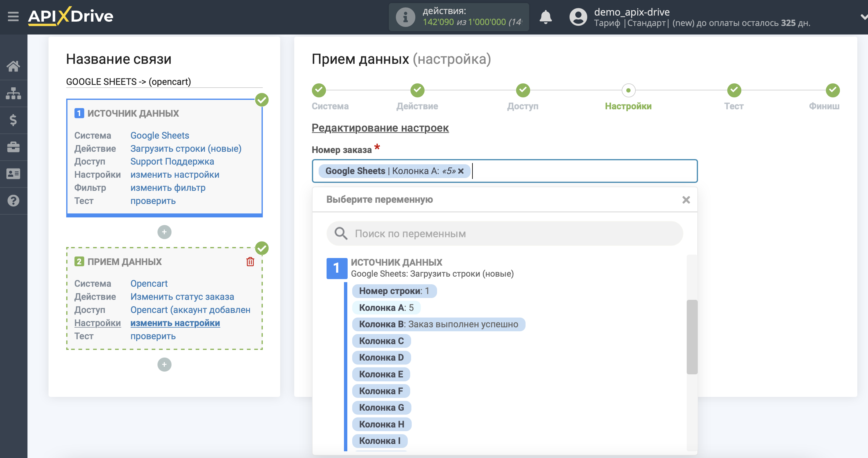Viewport: 868px width, 458px height.
Task: Open the Opencart system link
Action: click(x=149, y=283)
